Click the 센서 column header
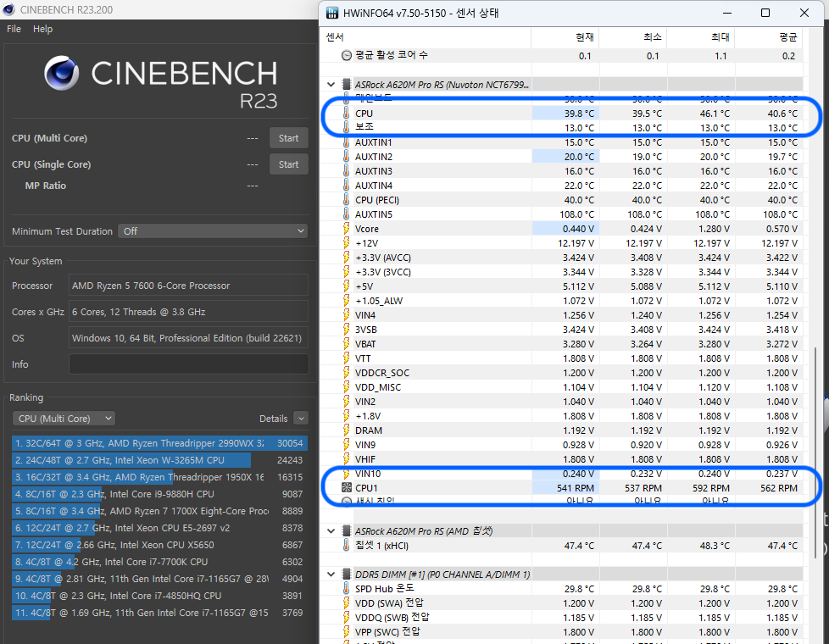Screen dimensions: 829x644 [426, 37]
